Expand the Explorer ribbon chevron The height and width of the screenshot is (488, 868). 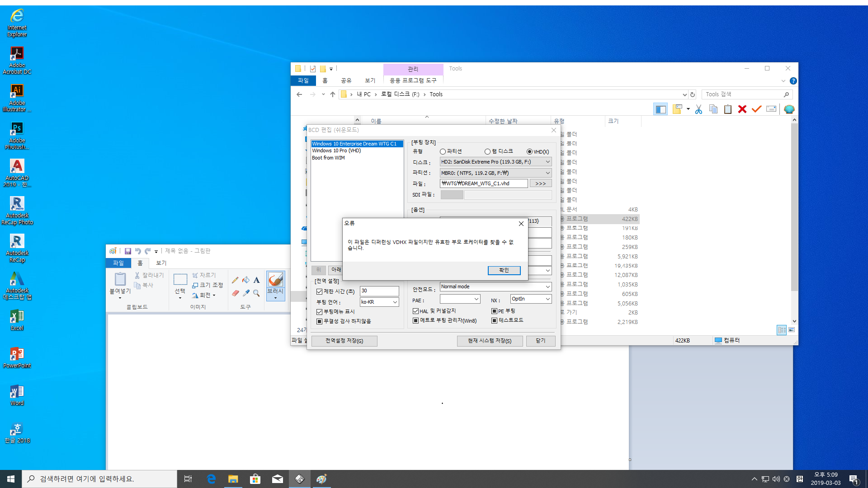(x=783, y=81)
